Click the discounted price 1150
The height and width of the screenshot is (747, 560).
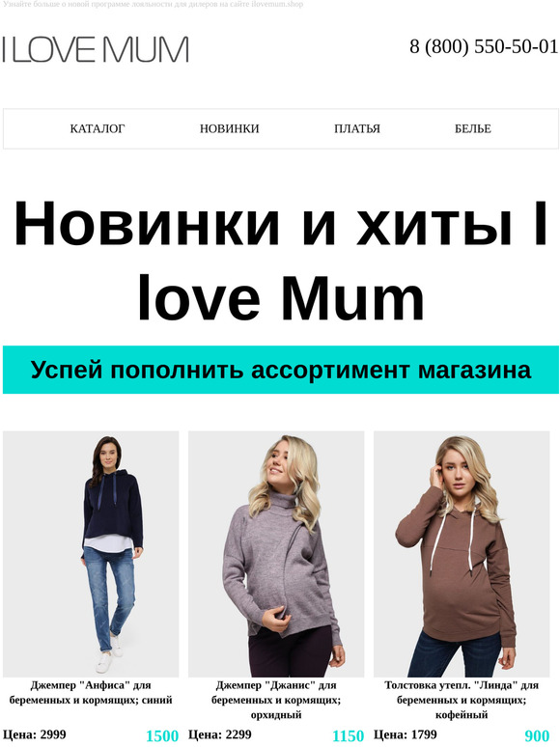(348, 736)
